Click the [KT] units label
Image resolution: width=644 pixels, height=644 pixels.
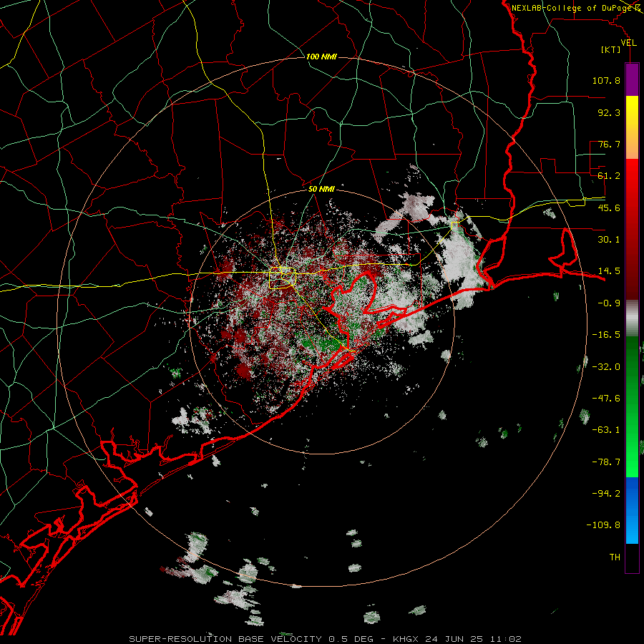pyautogui.click(x=611, y=49)
